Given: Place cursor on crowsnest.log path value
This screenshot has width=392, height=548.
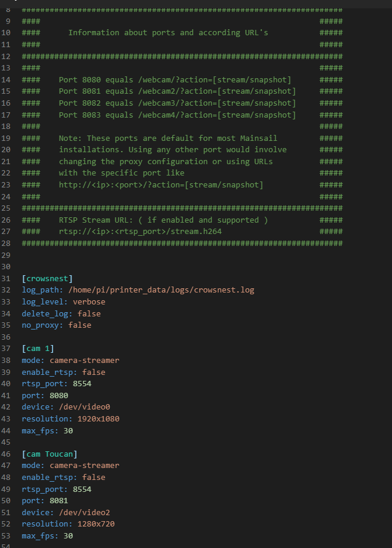Looking at the screenshot, I should [161, 290].
